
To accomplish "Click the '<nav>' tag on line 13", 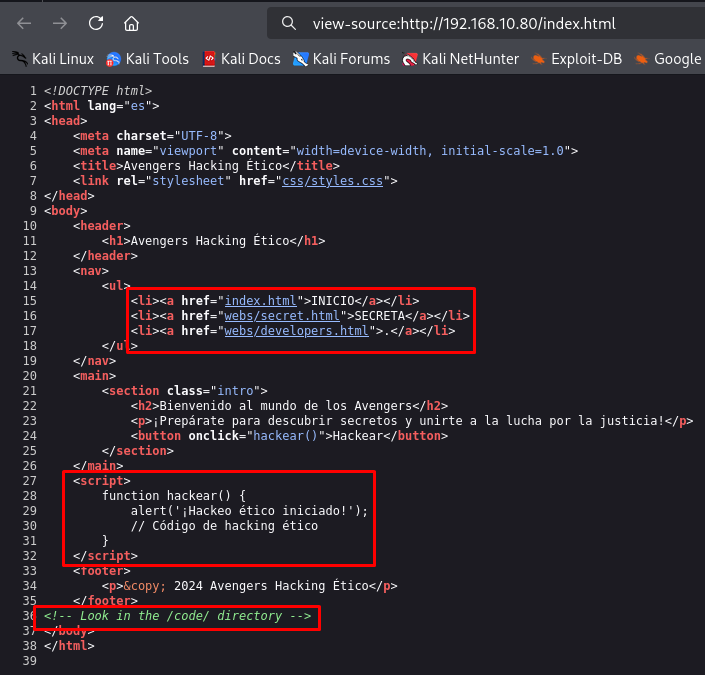I will (91, 271).
